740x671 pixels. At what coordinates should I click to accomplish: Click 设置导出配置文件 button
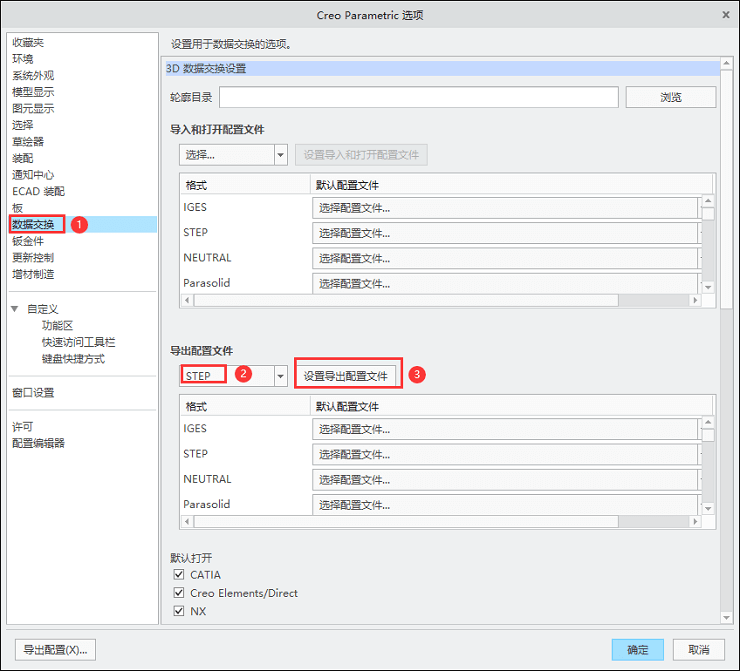(x=346, y=376)
